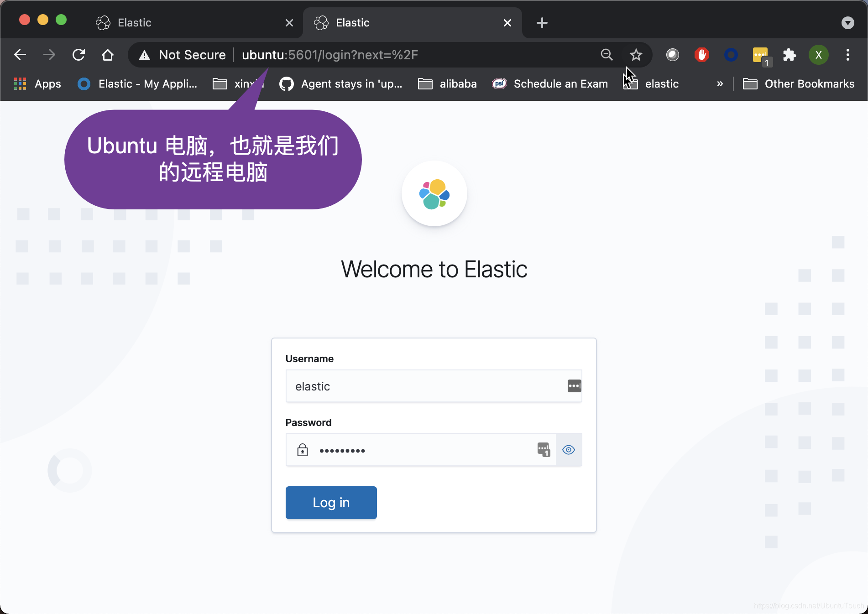Screen dimensions: 868x614
Task: Open a new tab with plus button
Action: pos(542,23)
